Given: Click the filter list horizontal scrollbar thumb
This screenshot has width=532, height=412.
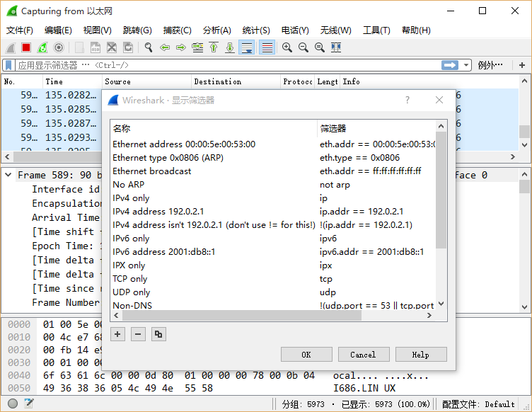Looking at the screenshot, I should pyautogui.click(x=242, y=315).
